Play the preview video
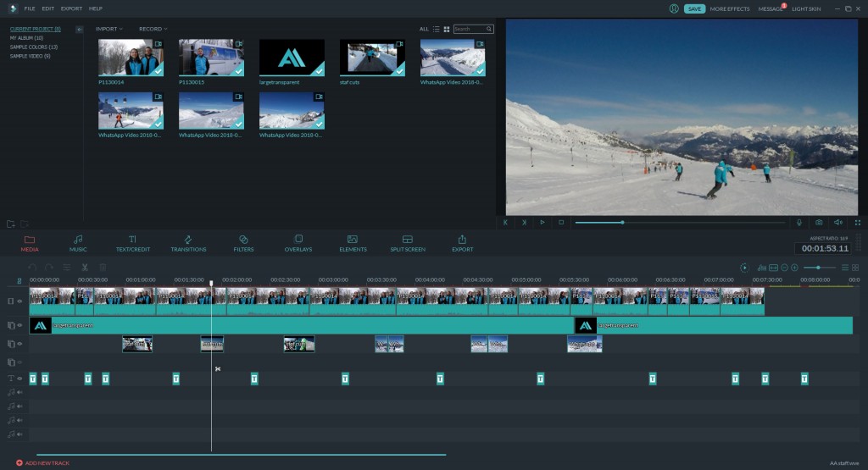Image resolution: width=868 pixels, height=470 pixels. click(x=542, y=222)
